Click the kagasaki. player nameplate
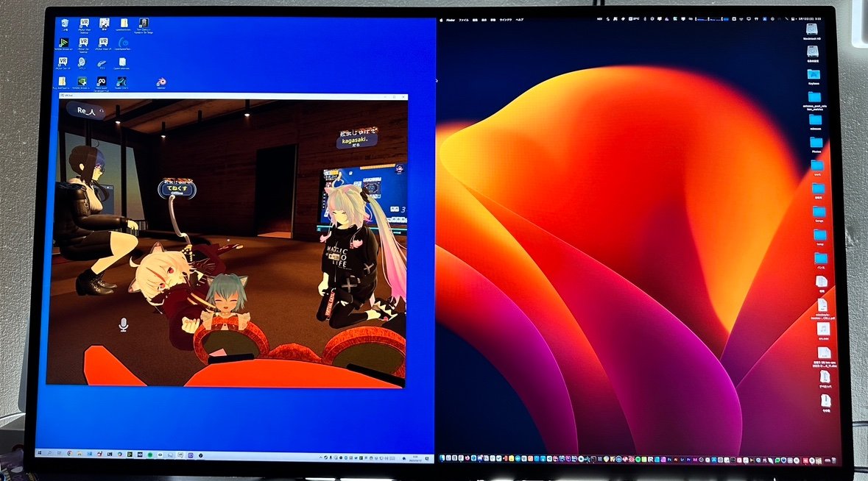 tap(357, 139)
